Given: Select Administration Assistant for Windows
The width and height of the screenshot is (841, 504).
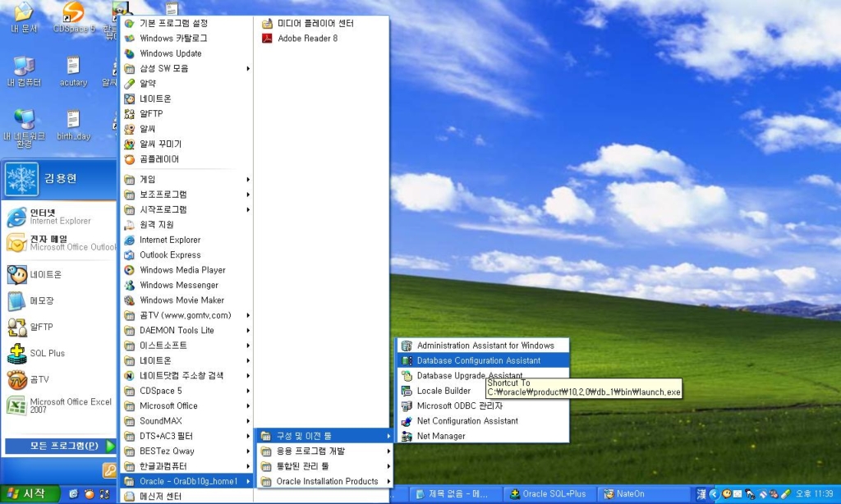Looking at the screenshot, I should pos(483,346).
